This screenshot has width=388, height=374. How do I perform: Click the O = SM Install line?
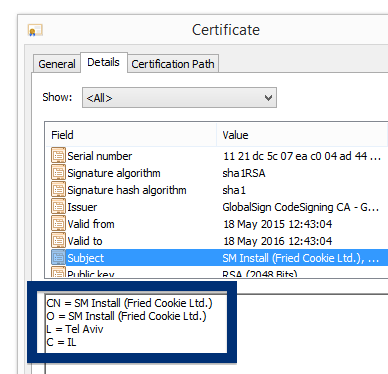pos(126,316)
